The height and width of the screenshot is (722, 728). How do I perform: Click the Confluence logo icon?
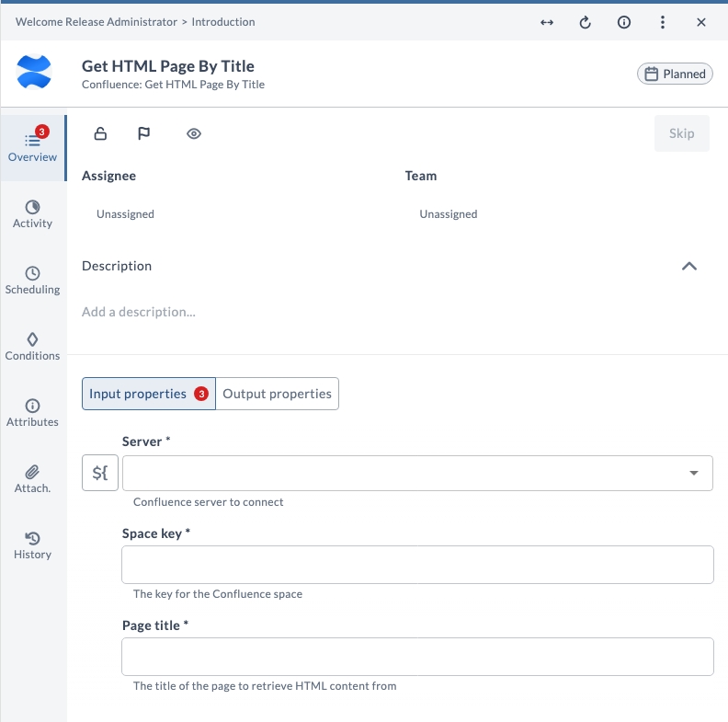point(33,72)
